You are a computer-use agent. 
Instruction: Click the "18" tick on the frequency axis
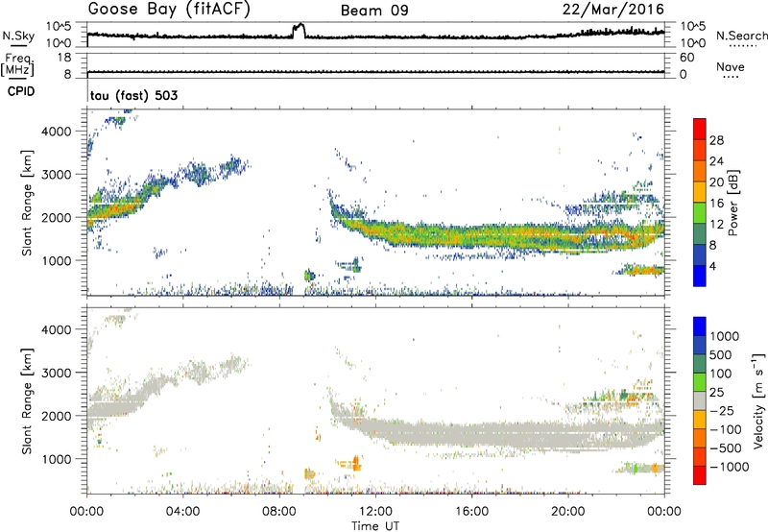tap(63, 58)
